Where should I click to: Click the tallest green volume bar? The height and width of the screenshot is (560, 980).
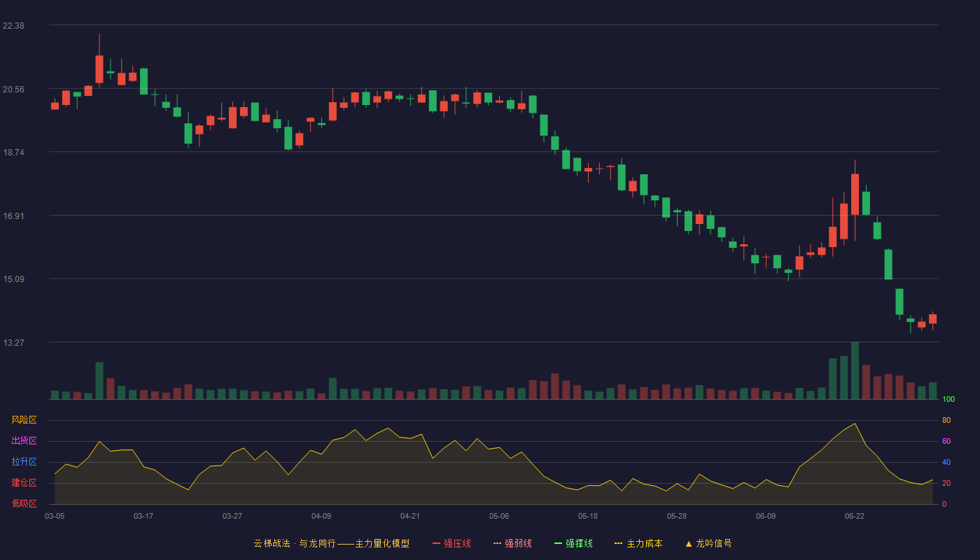point(855,370)
